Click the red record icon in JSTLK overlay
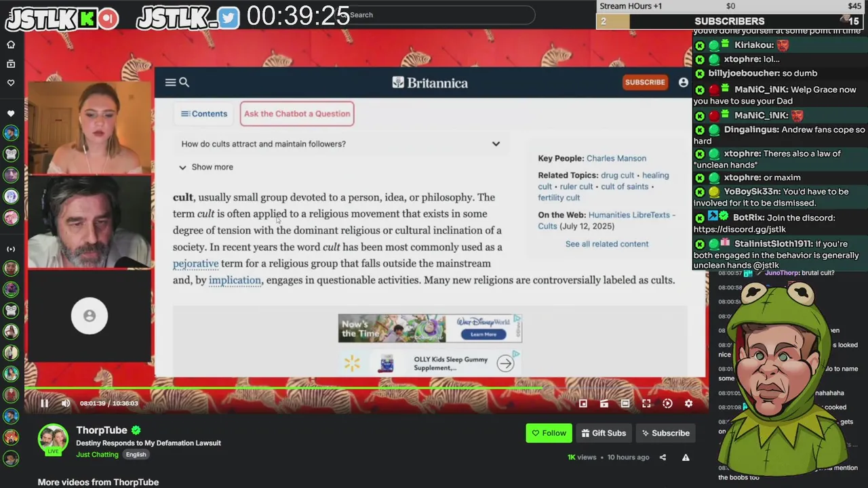 (108, 19)
